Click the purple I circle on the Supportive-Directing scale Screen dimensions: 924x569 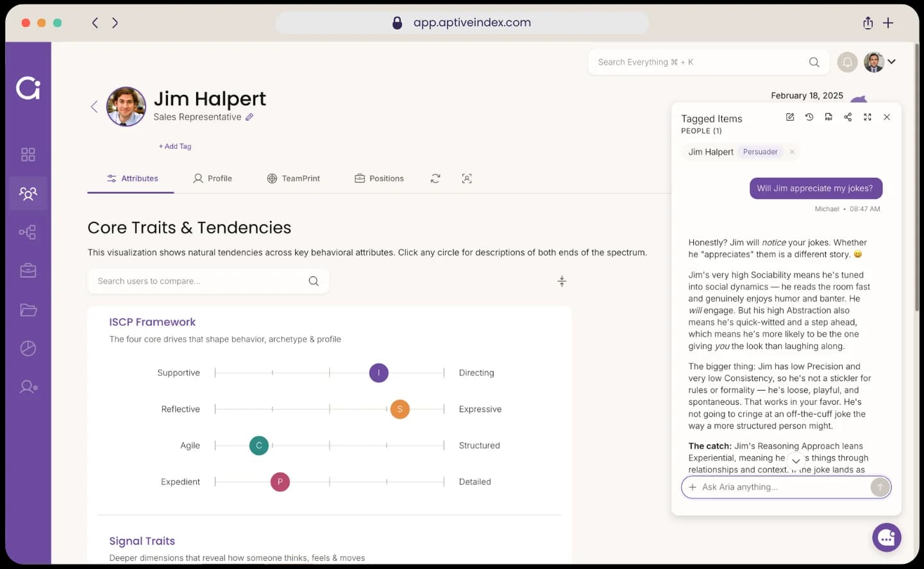coord(379,373)
